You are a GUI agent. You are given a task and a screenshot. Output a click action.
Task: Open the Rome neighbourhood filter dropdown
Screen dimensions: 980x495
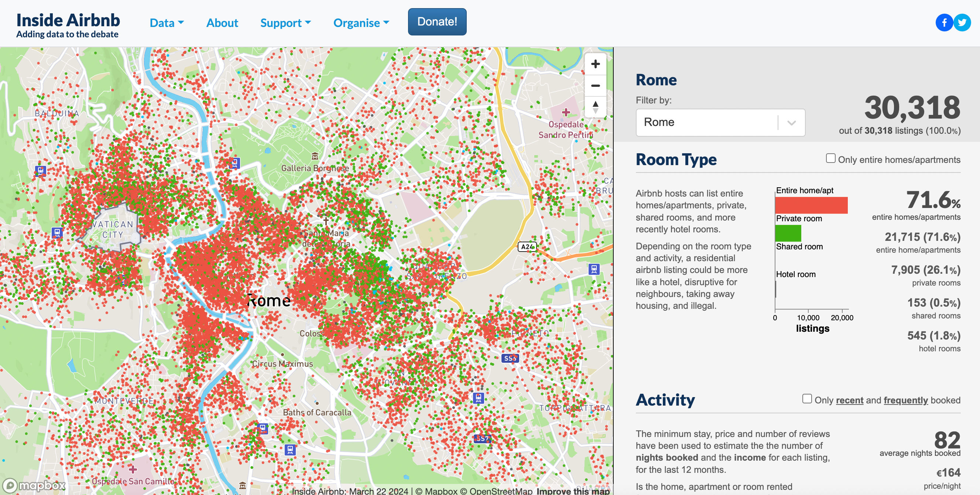pos(720,123)
